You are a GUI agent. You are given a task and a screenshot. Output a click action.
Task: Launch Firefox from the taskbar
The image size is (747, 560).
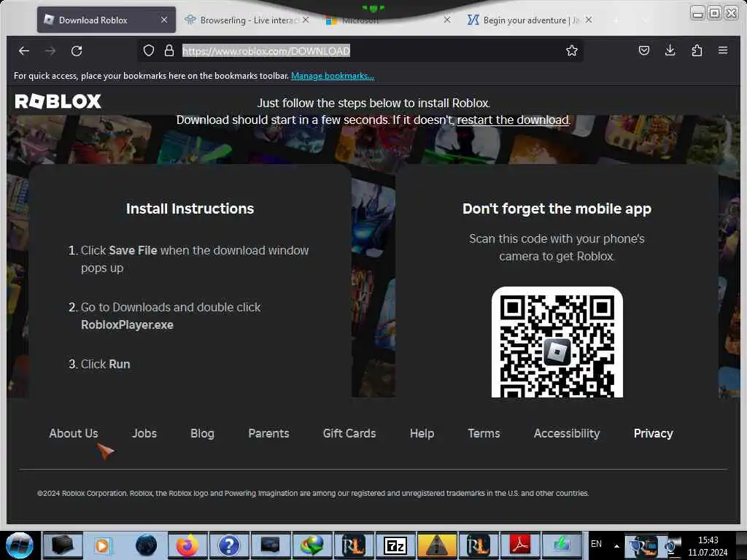click(187, 545)
